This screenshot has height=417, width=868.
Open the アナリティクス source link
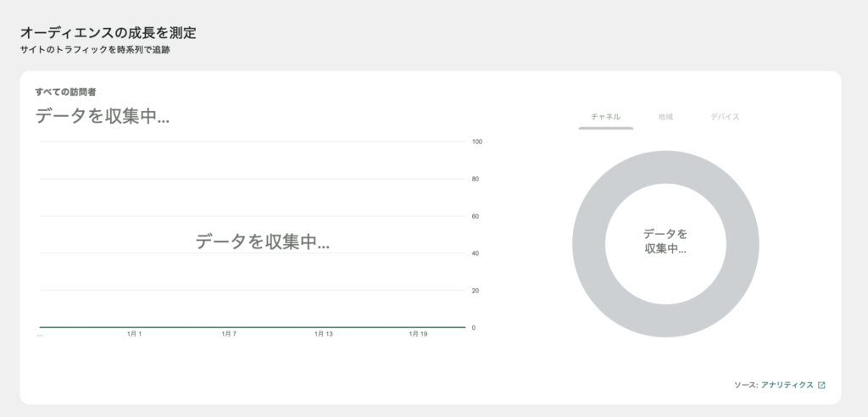tap(787, 385)
